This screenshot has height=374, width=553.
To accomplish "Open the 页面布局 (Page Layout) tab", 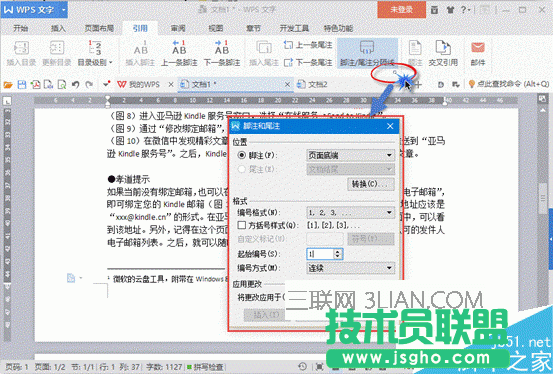I will [x=99, y=28].
